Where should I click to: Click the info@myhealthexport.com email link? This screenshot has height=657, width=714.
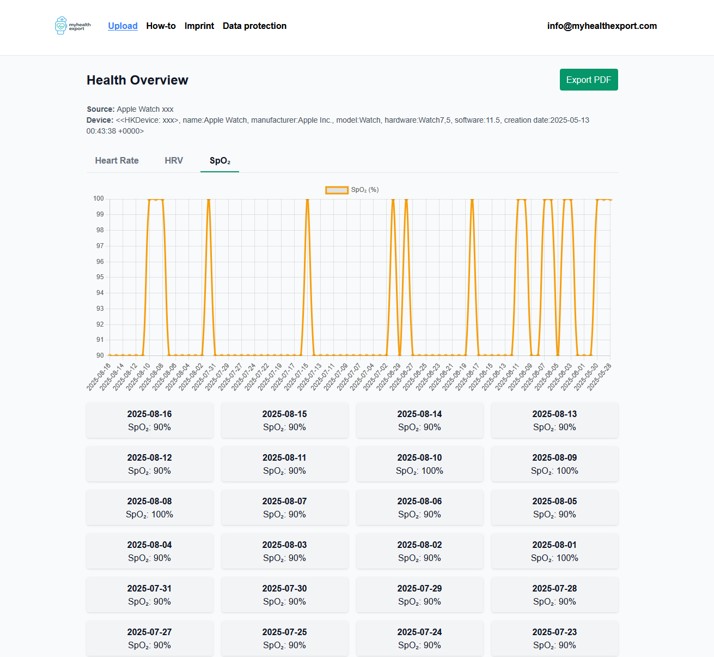601,26
